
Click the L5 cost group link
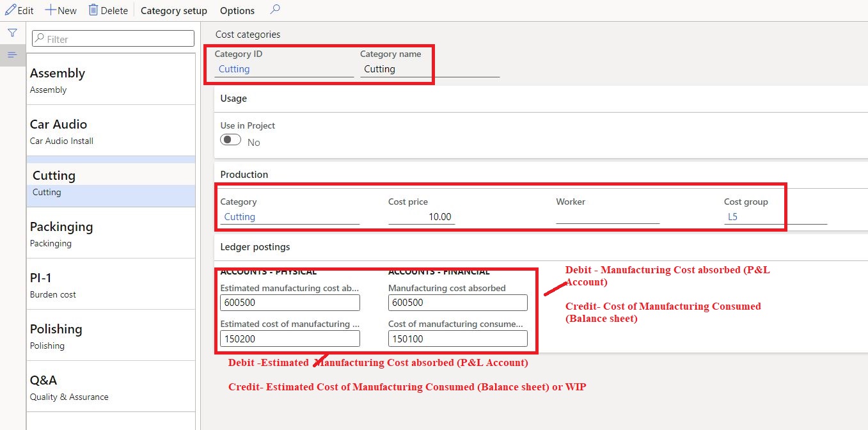pyautogui.click(x=733, y=217)
